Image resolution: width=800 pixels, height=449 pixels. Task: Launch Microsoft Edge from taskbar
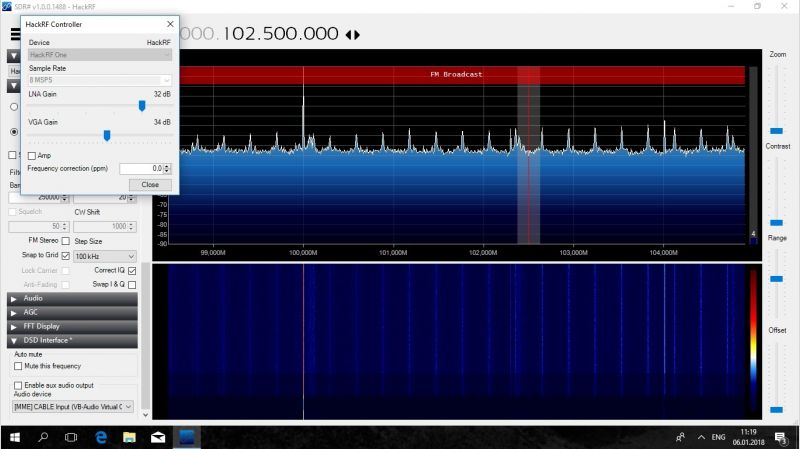[x=101, y=437]
